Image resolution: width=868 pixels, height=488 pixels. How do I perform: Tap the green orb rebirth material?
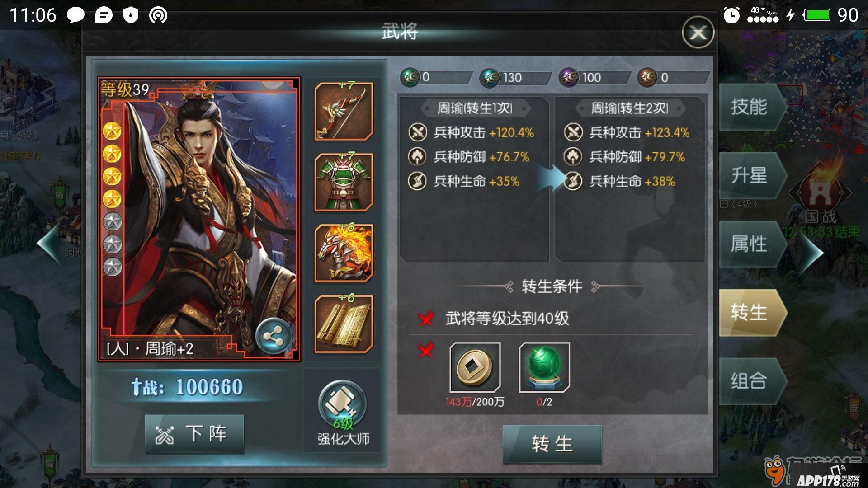[544, 367]
